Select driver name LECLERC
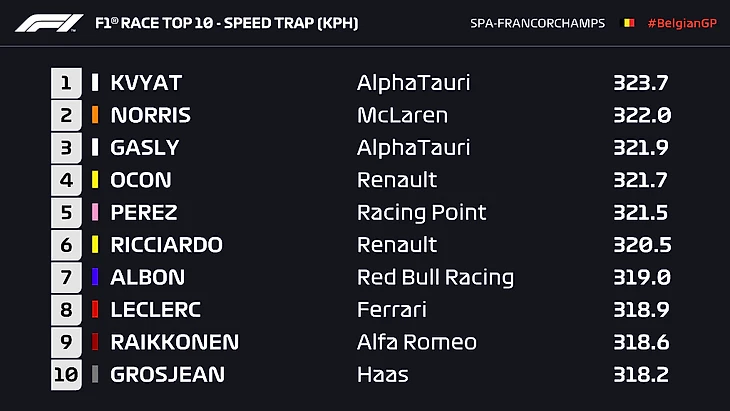The height and width of the screenshot is (411, 730). coord(155,310)
